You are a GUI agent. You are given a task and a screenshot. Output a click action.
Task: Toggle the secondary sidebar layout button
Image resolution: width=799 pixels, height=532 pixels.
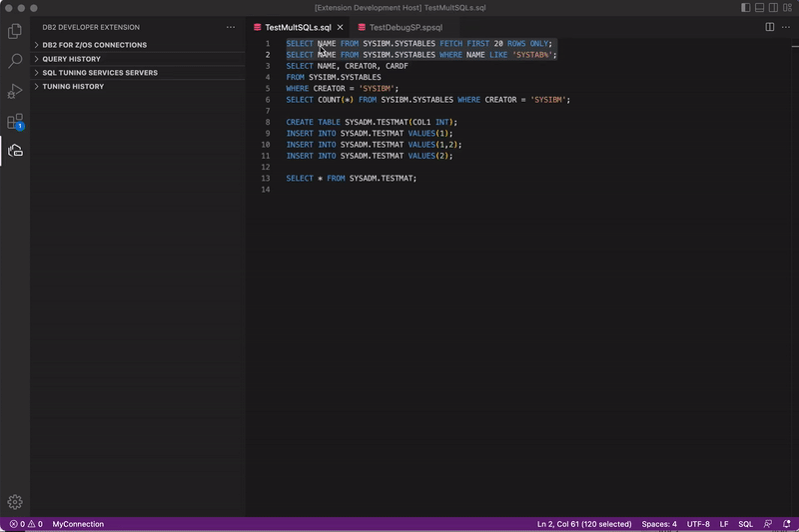[773, 8]
